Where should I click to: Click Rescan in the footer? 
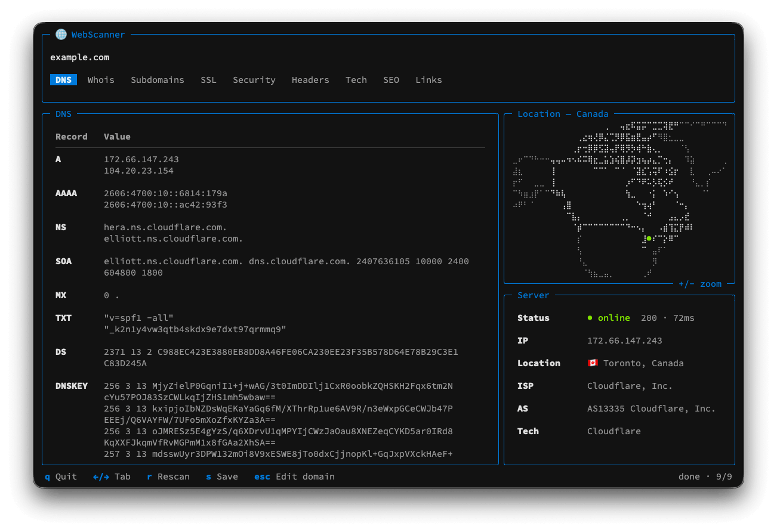pos(168,477)
